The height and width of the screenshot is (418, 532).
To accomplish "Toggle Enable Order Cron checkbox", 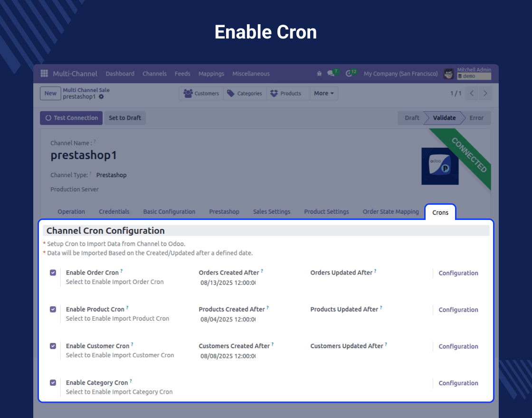I will tap(53, 273).
